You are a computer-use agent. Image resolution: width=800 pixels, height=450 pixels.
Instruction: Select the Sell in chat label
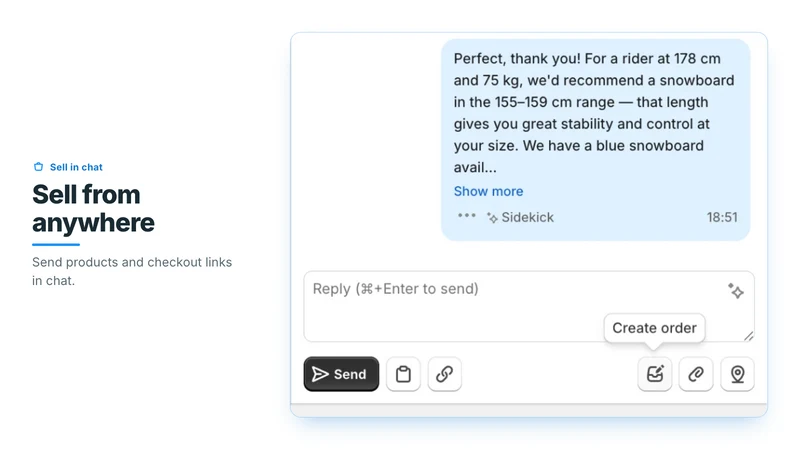76,167
